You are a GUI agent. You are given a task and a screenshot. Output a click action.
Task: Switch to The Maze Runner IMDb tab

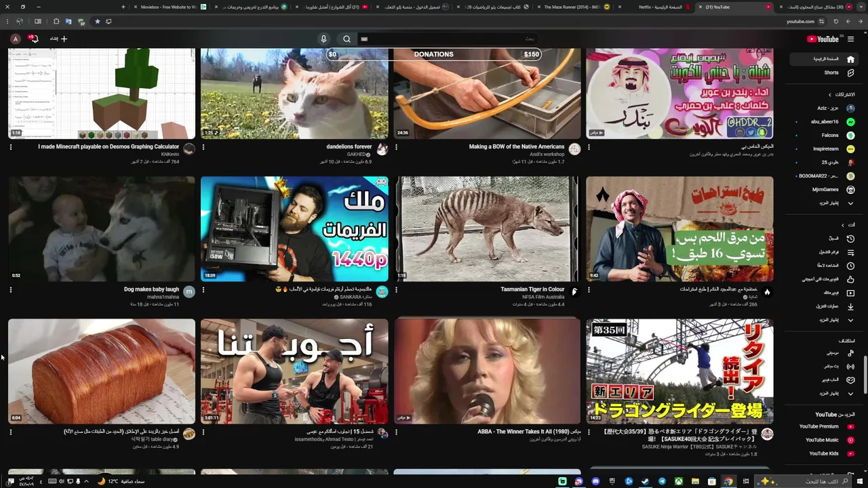(572, 7)
